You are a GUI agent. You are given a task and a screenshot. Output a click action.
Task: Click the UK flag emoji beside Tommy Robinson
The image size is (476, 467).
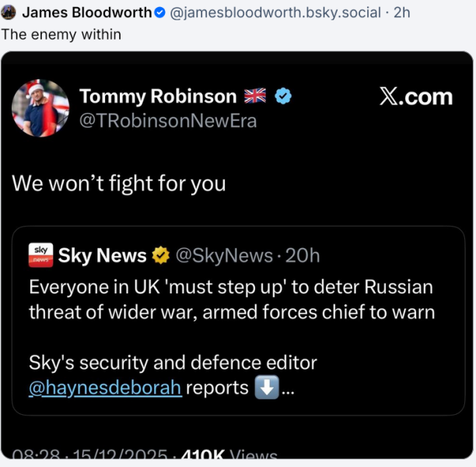coord(255,96)
